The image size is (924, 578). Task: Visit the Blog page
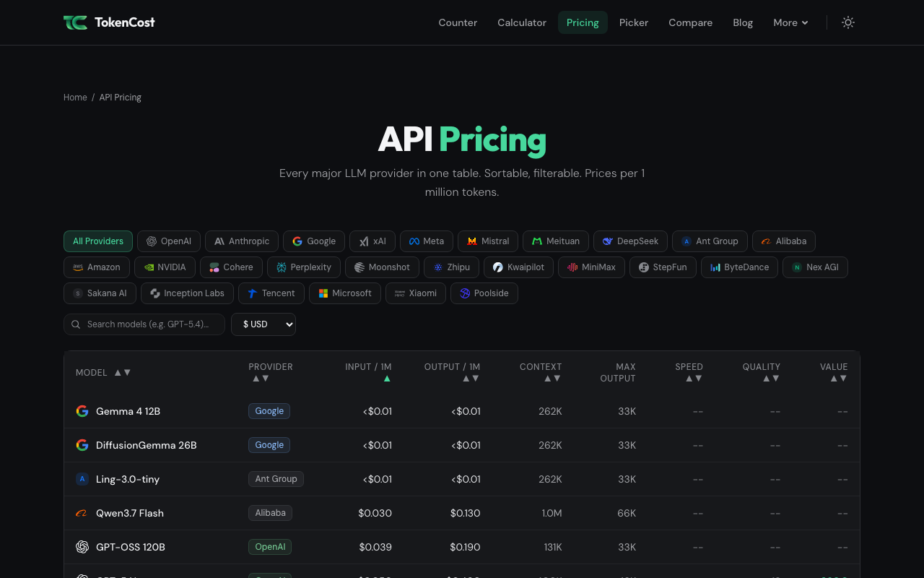click(743, 22)
